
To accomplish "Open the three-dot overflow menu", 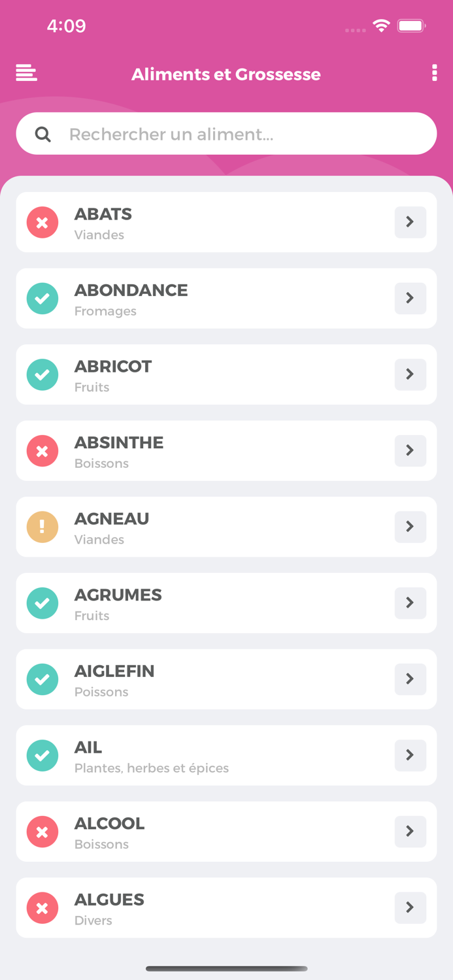I will pyautogui.click(x=434, y=73).
